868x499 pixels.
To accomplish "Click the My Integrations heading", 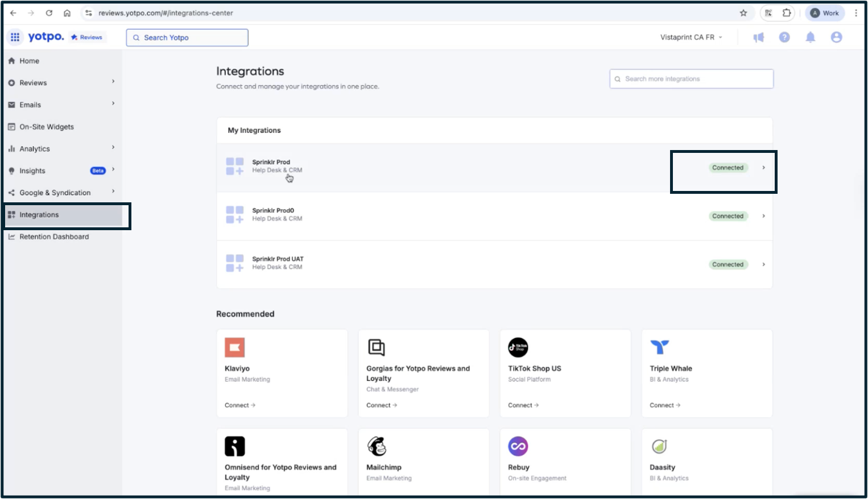I will pos(254,130).
